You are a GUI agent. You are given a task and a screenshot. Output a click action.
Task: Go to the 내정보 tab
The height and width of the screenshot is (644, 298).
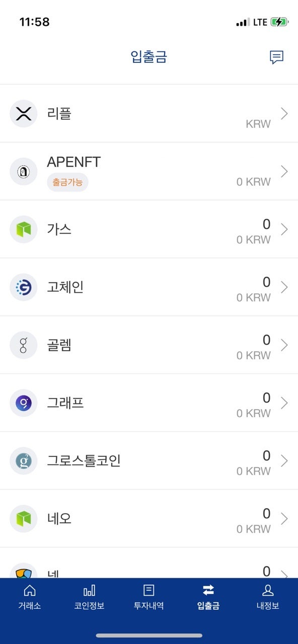(268, 597)
